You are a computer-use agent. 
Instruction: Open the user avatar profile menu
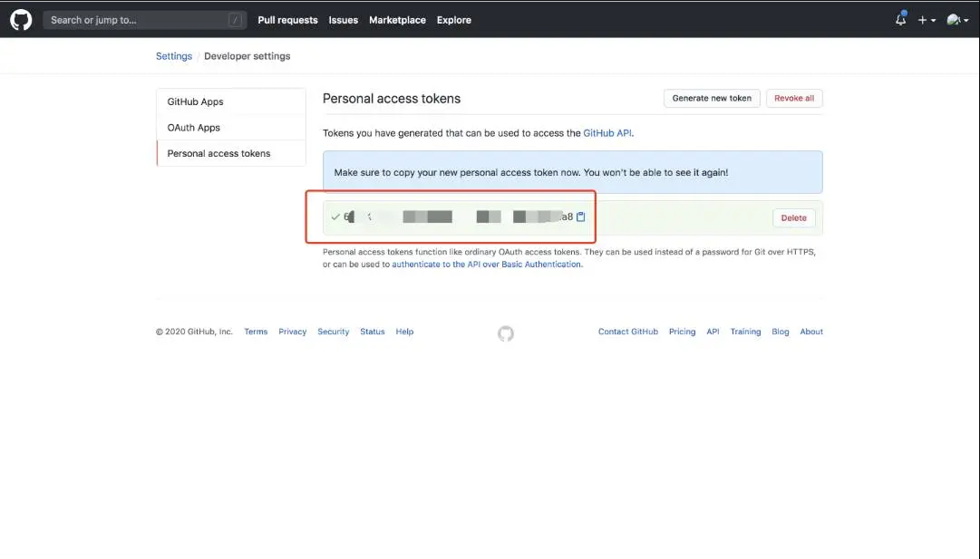pos(956,20)
